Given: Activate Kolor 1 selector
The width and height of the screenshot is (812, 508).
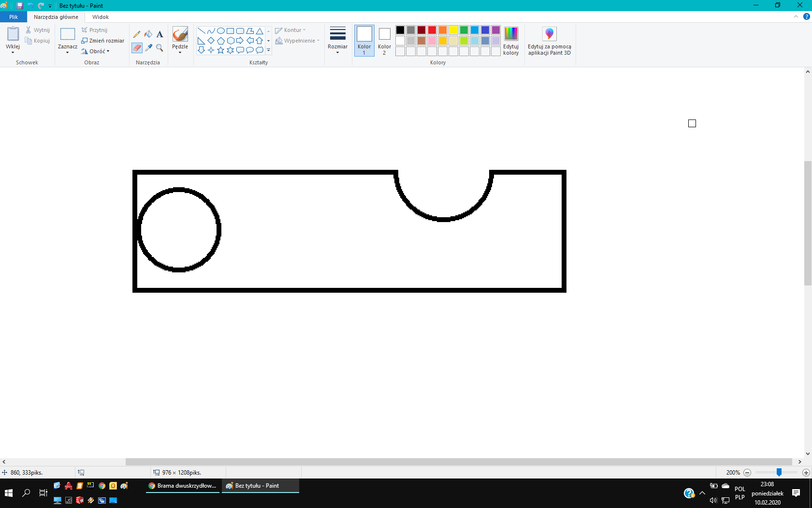Looking at the screenshot, I should [364, 41].
